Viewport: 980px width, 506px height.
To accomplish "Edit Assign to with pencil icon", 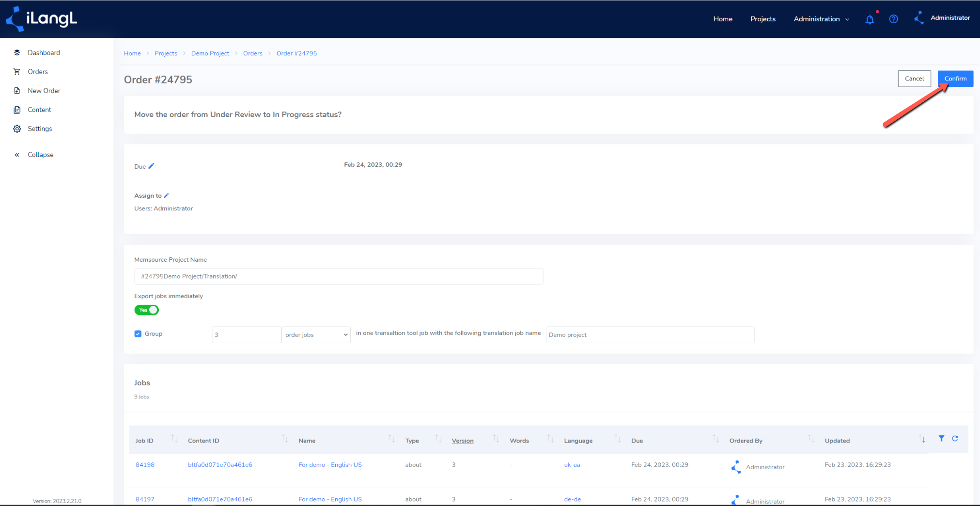I will [x=166, y=195].
